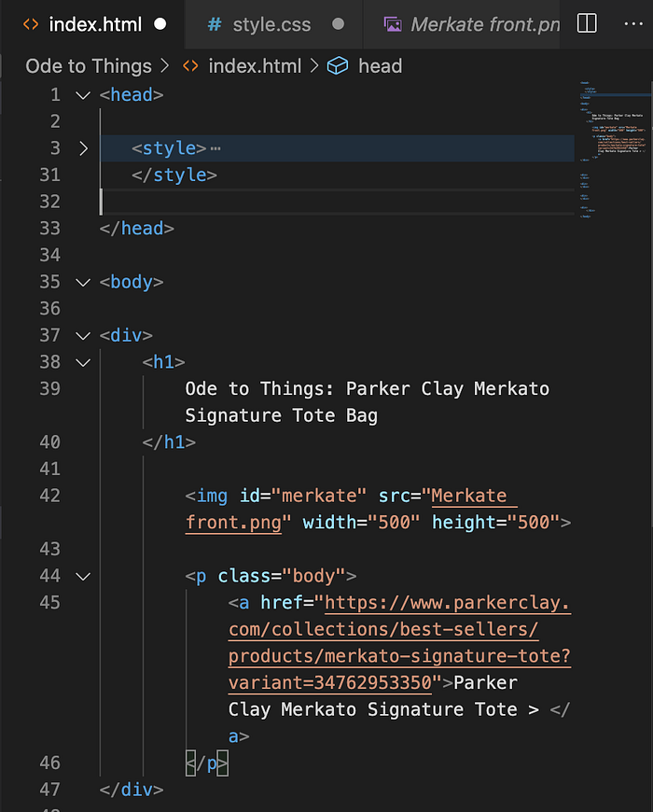The height and width of the screenshot is (812, 653).
Task: Click the CSS hash icon in style.css tab
Action: coord(215,24)
